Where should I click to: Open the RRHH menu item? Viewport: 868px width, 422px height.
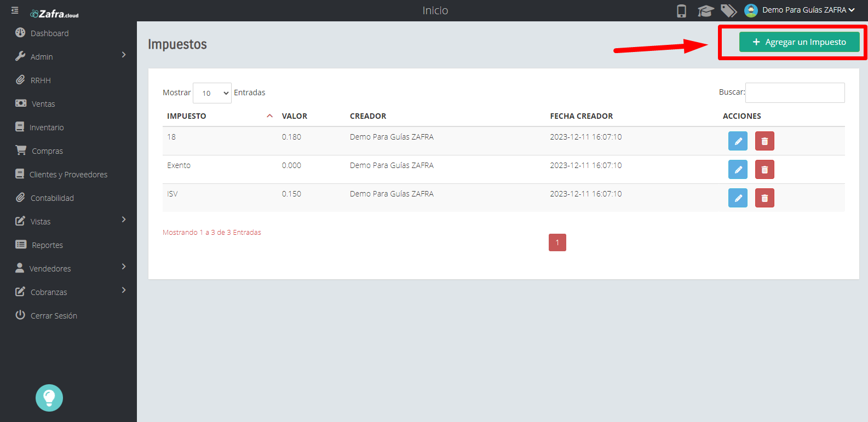click(x=41, y=80)
